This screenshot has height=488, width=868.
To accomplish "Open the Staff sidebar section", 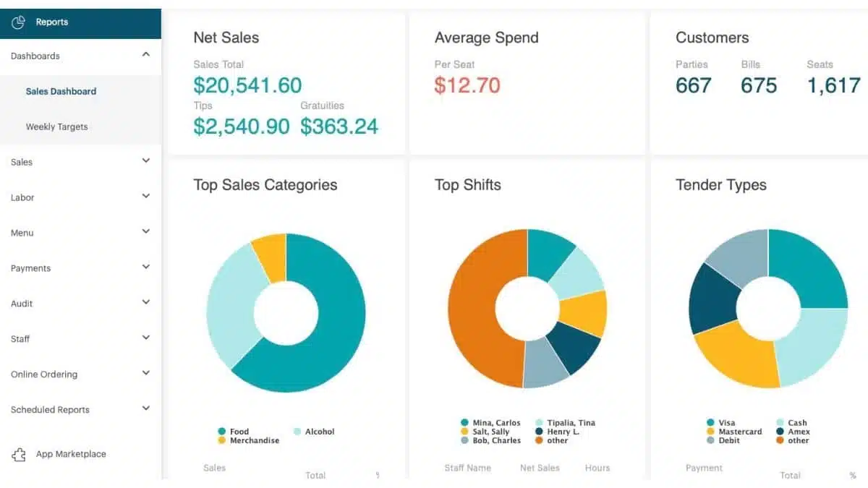I will pos(20,339).
